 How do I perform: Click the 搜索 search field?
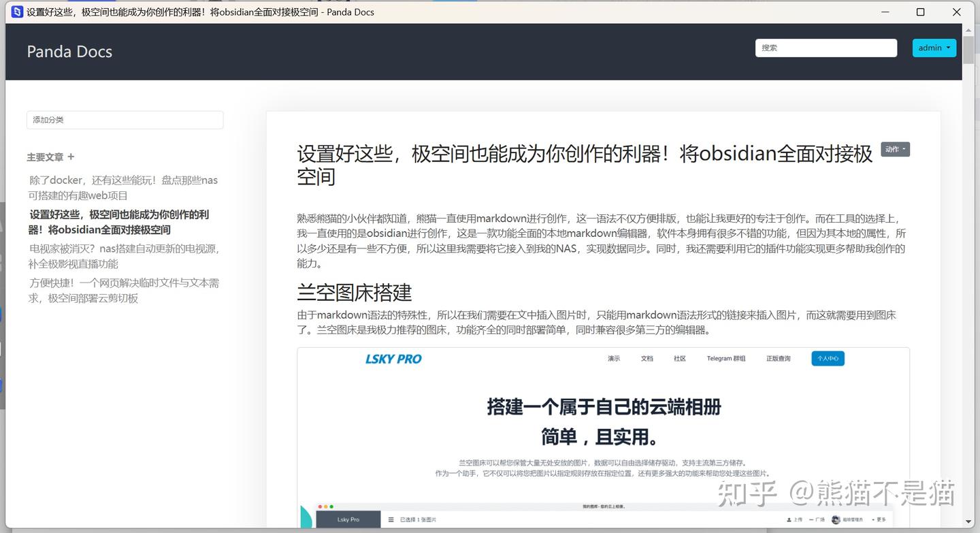tap(826, 48)
